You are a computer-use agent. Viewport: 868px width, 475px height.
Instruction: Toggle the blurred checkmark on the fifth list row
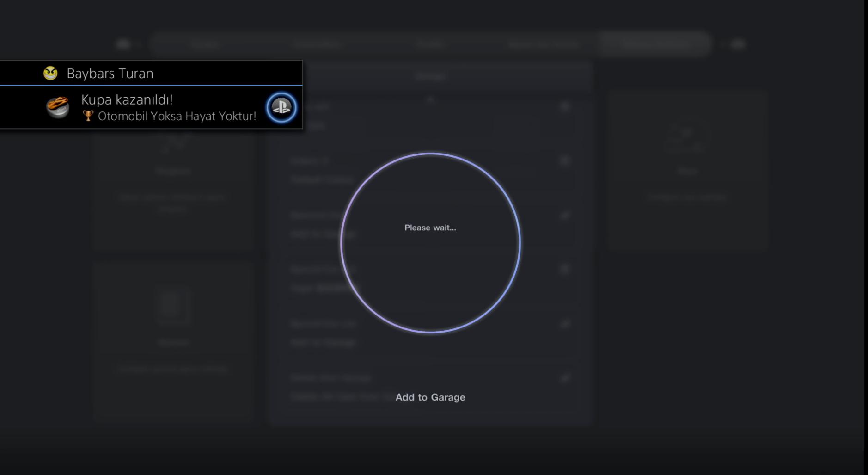[564, 324]
